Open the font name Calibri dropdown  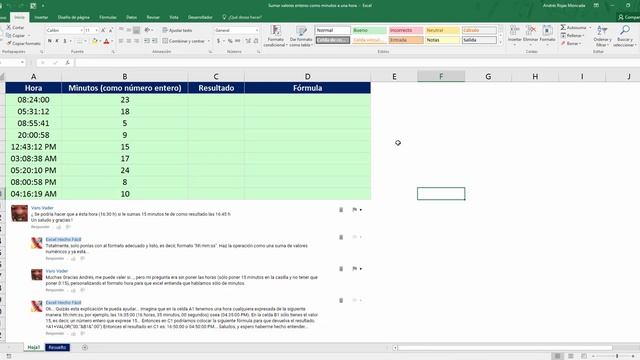tap(82, 31)
